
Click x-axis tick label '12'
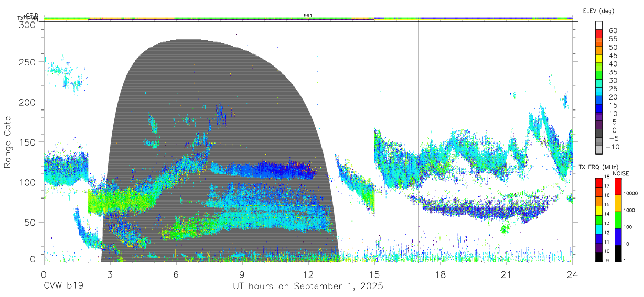pyautogui.click(x=308, y=274)
